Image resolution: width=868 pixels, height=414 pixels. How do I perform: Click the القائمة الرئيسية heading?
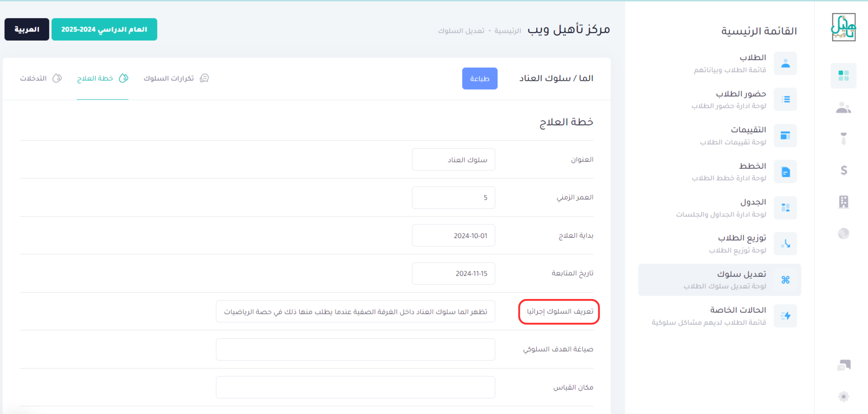point(759,31)
